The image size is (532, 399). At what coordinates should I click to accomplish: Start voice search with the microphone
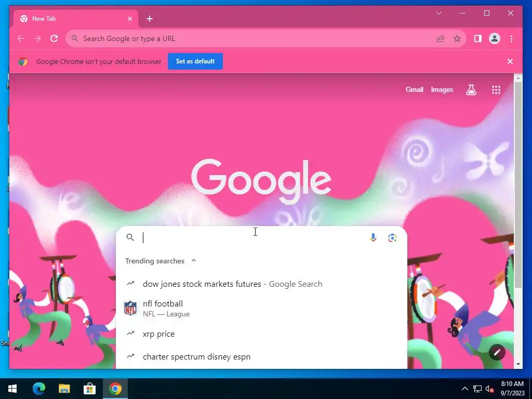point(373,238)
